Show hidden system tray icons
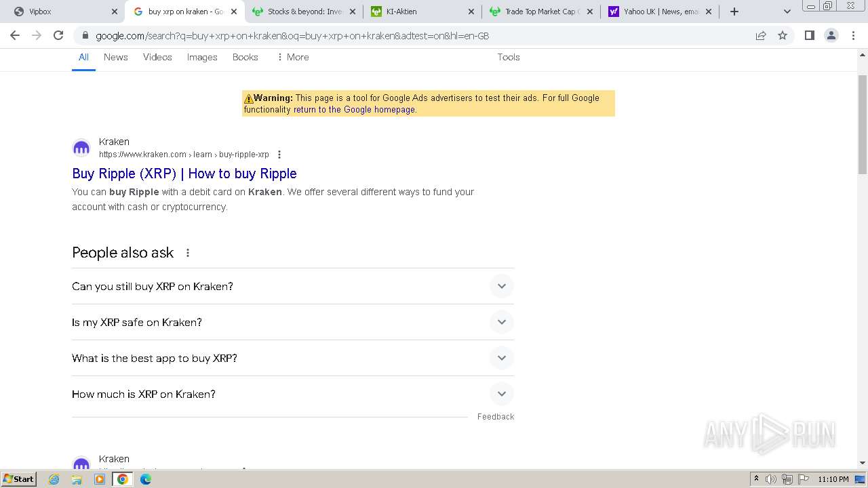 [756, 479]
